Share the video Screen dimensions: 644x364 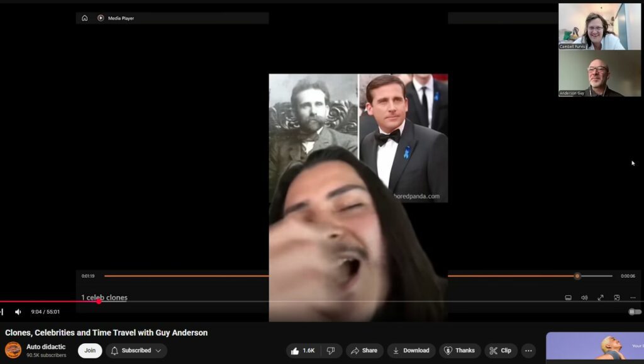tap(364, 350)
